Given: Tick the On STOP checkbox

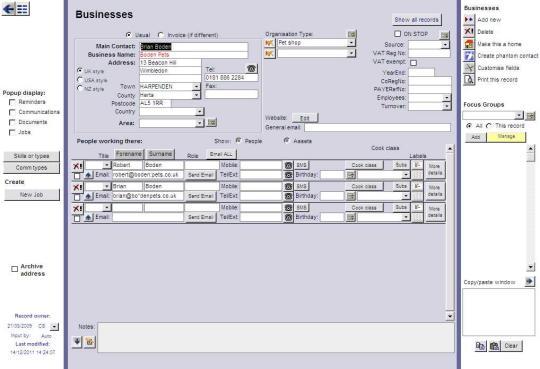Looking at the screenshot, I should (x=397, y=34).
